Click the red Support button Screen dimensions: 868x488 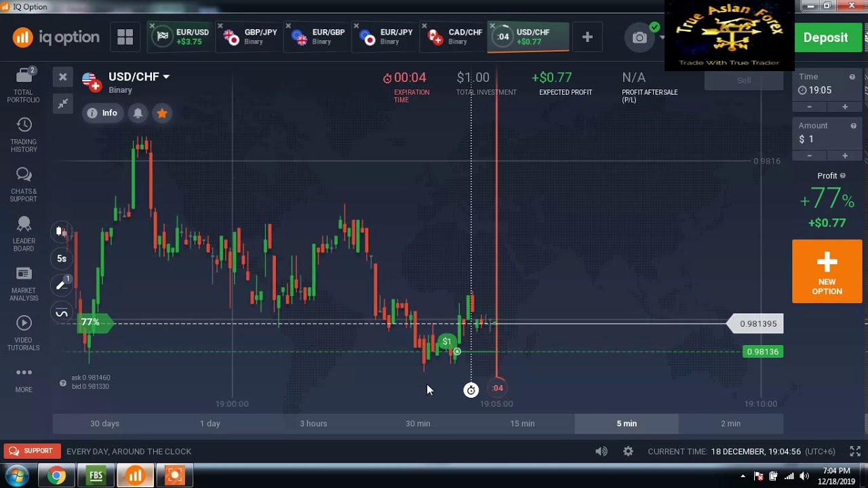point(31,451)
